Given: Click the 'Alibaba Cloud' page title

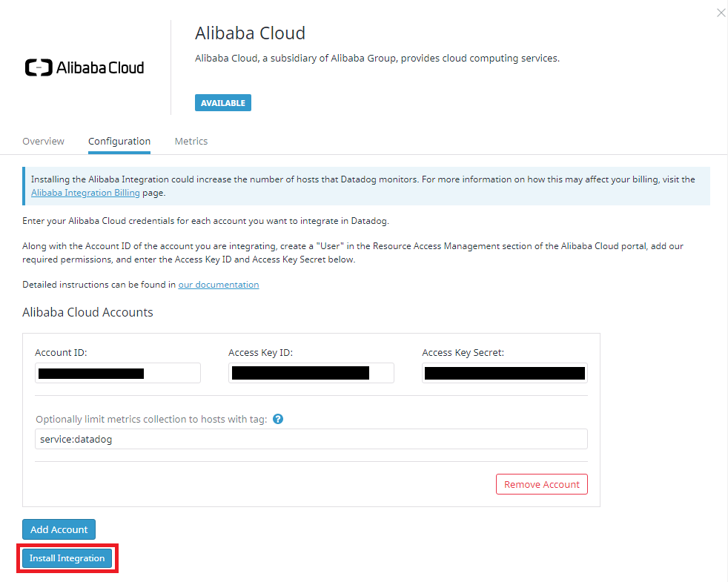Looking at the screenshot, I should coord(251,33).
